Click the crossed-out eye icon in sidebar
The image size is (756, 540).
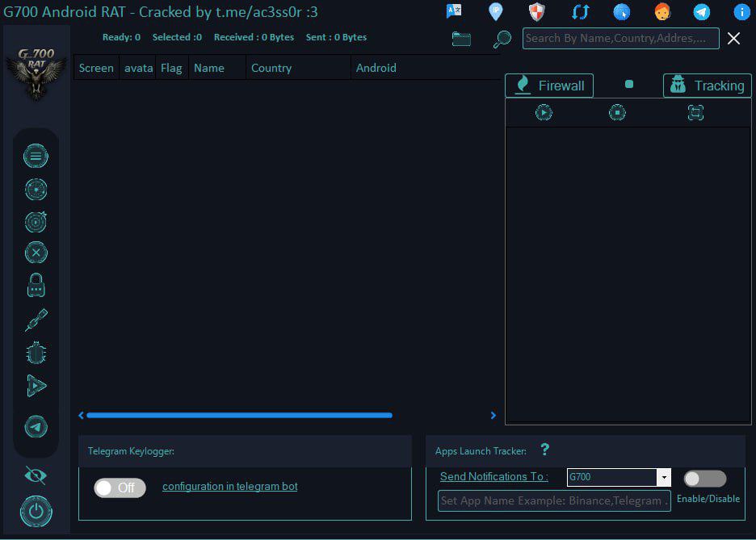(x=36, y=475)
